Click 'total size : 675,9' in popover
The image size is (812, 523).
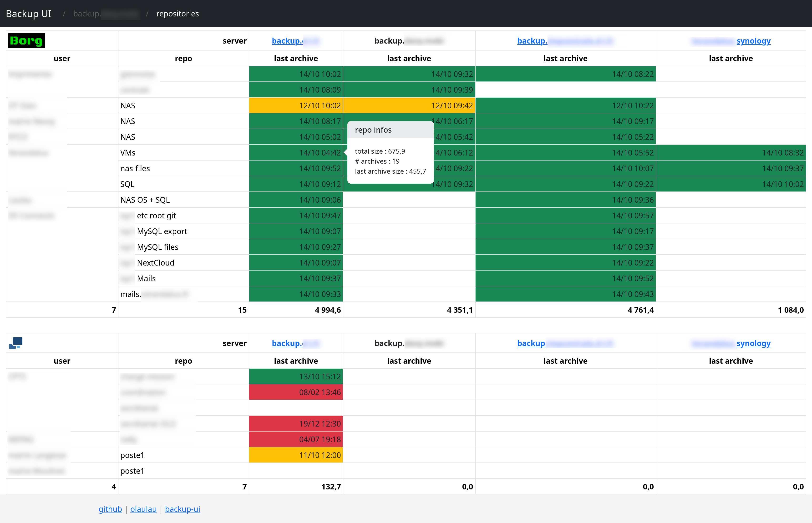380,151
